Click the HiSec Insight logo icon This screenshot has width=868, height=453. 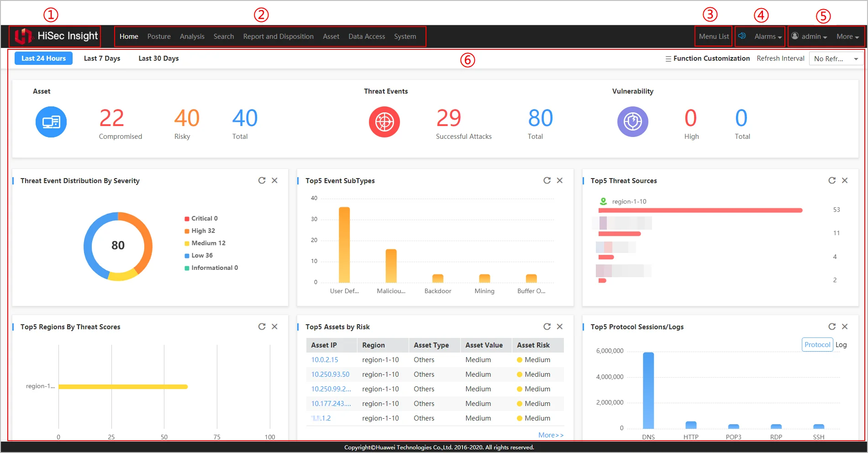(x=23, y=36)
